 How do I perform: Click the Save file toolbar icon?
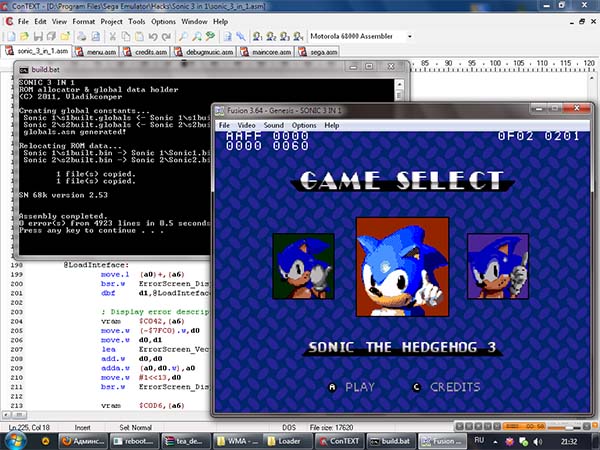pos(40,36)
